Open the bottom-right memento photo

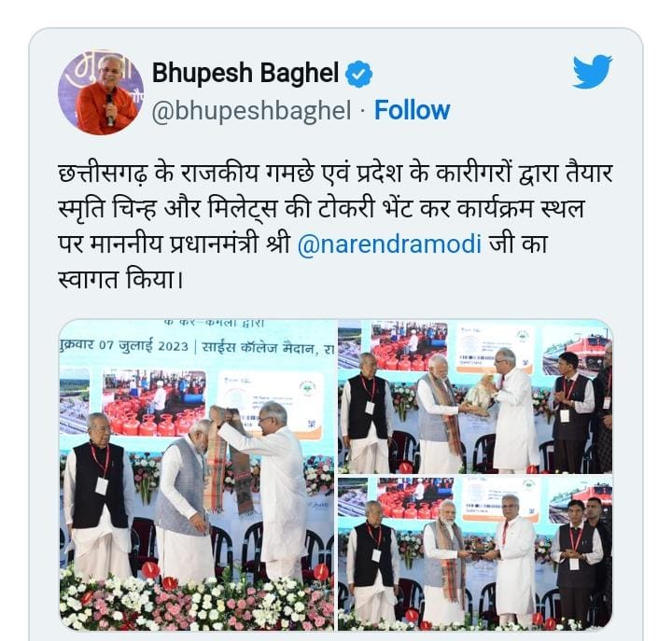click(475, 554)
